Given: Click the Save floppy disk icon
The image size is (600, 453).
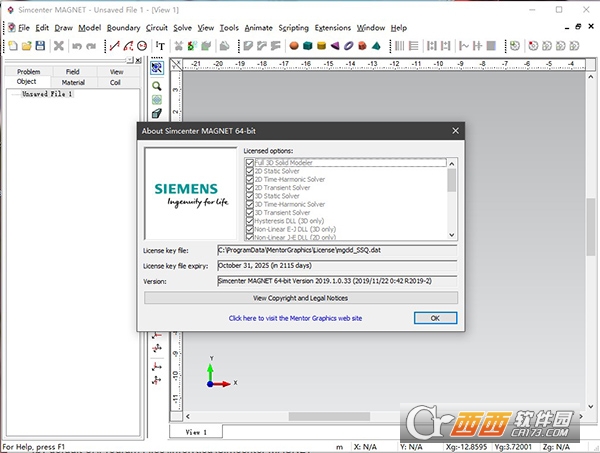Looking at the screenshot, I should point(40,46).
